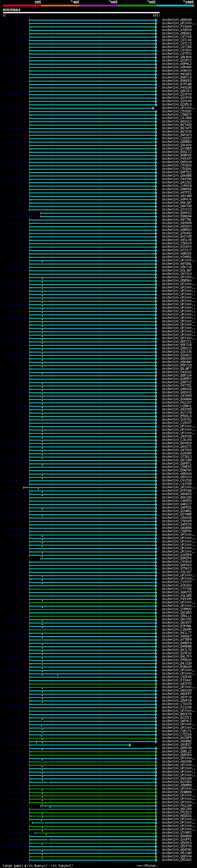
Task: Choose subject UniRef100_P61246
Action: pyautogui.click(x=177, y=805)
